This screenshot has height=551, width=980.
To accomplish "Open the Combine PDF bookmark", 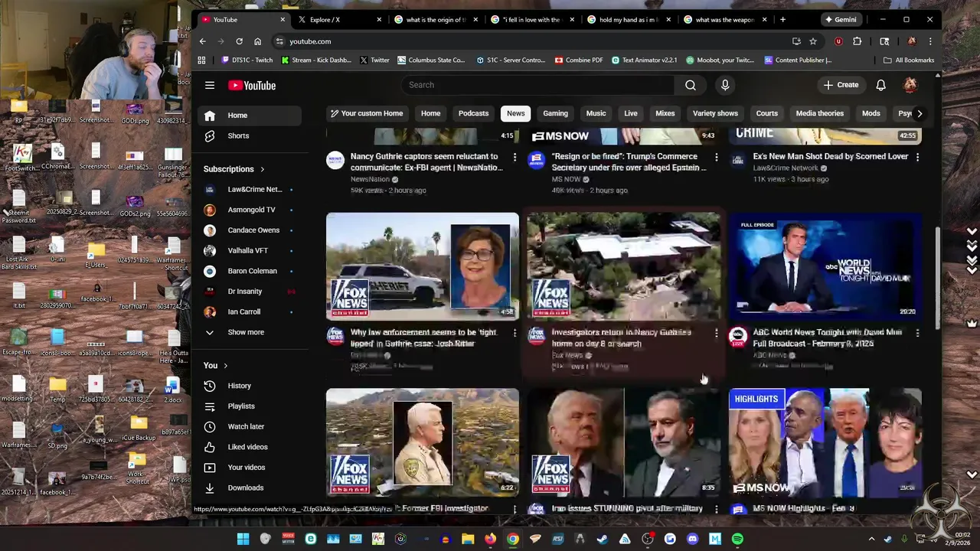I will (x=579, y=60).
